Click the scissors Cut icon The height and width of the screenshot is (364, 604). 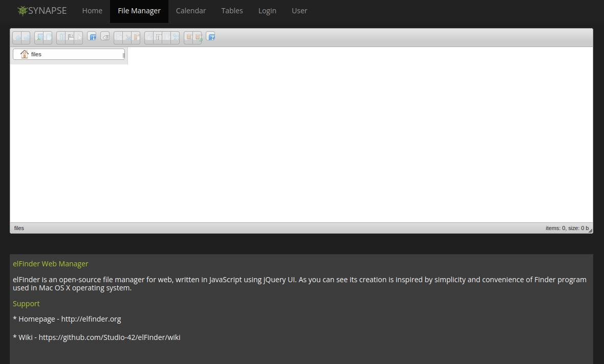click(127, 37)
